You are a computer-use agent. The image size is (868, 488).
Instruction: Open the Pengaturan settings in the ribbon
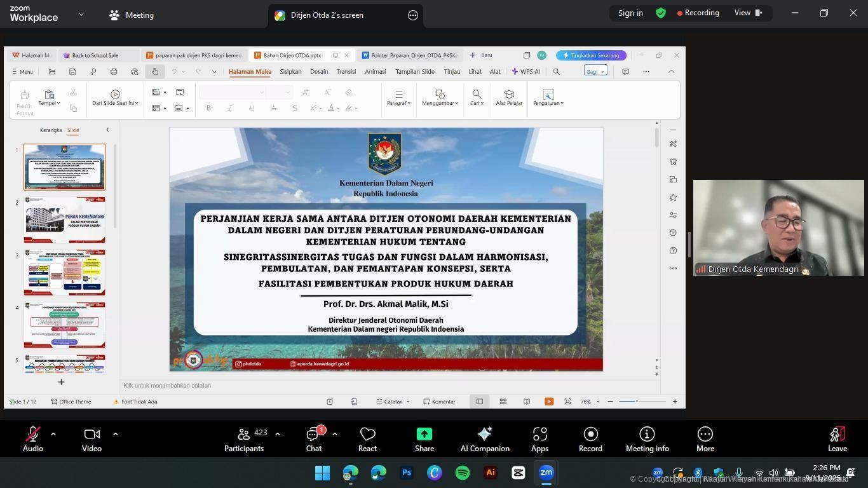click(x=548, y=97)
